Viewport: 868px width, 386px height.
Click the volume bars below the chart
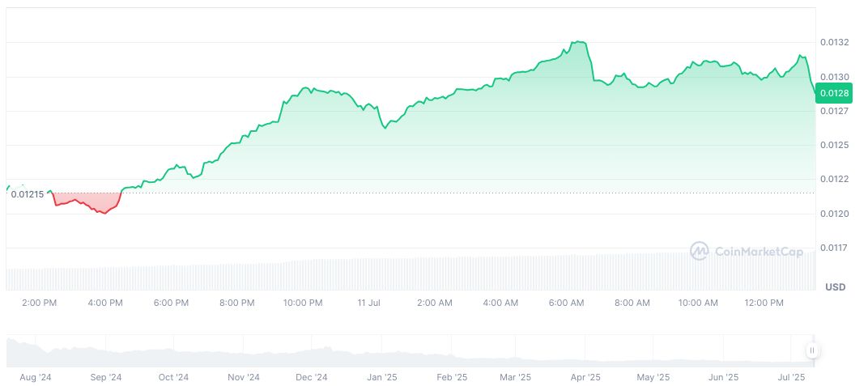coord(405,274)
